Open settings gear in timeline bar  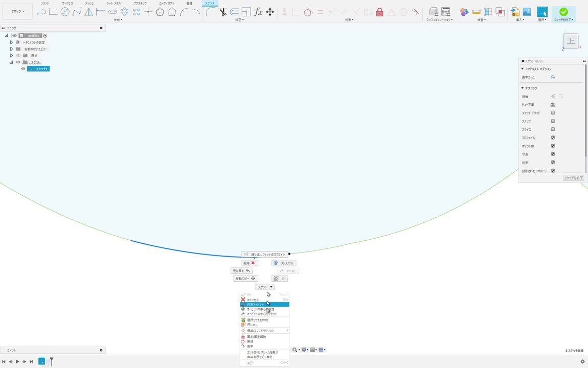coord(582,362)
